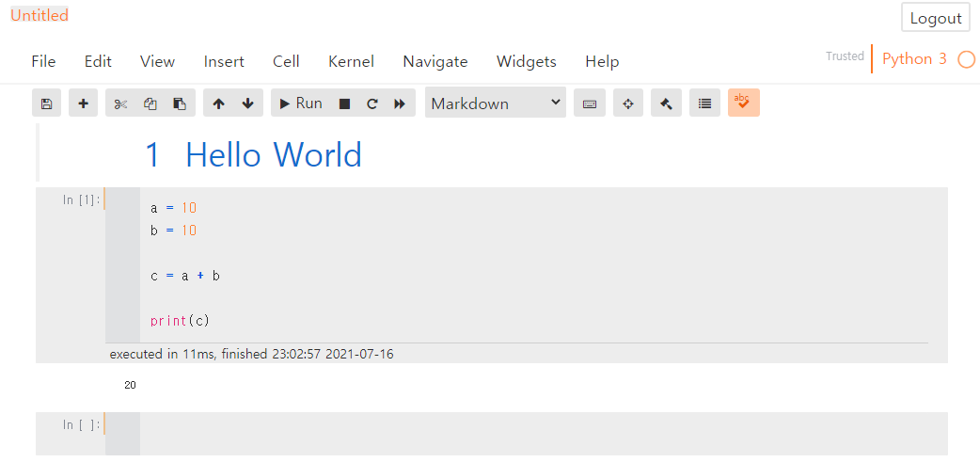This screenshot has height=462, width=980.
Task: Click the print(c) code line
Action: pyautogui.click(x=180, y=321)
